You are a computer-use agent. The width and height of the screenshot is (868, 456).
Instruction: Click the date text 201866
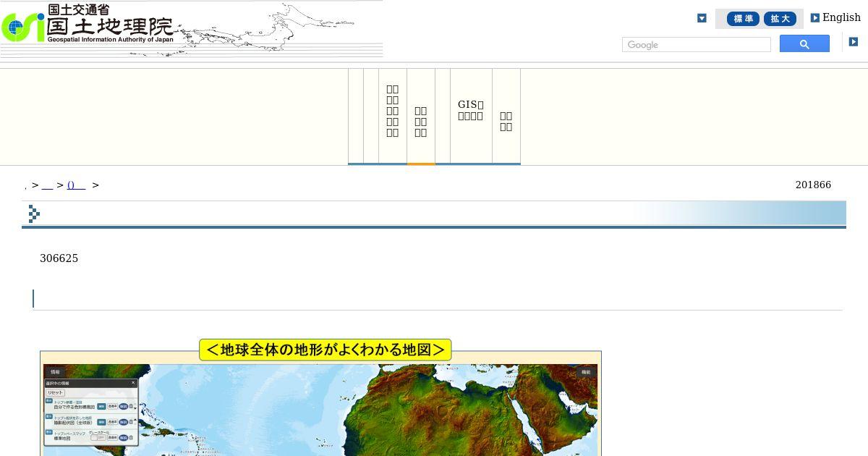pyautogui.click(x=813, y=185)
